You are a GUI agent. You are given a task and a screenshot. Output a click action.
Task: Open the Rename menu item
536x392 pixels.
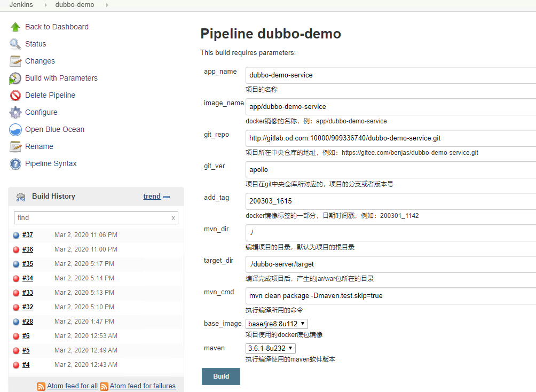39,146
